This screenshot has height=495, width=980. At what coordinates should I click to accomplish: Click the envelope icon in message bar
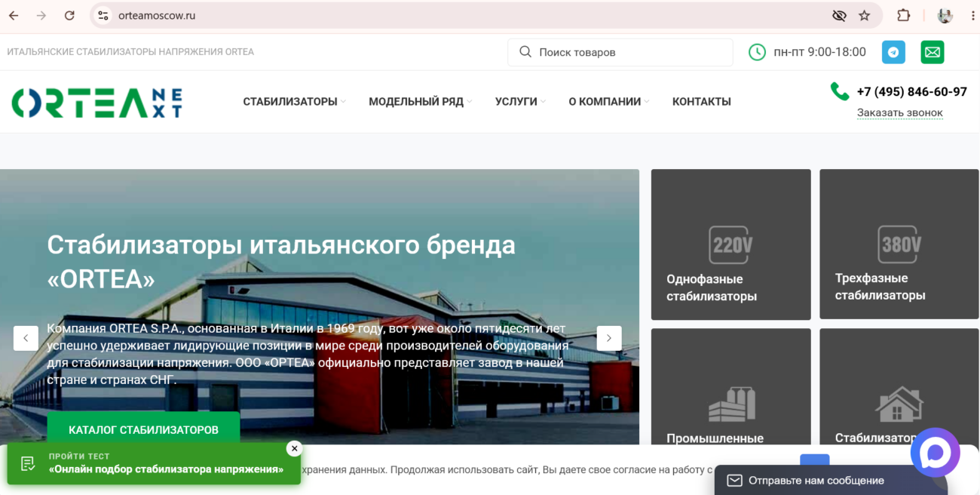tap(733, 480)
